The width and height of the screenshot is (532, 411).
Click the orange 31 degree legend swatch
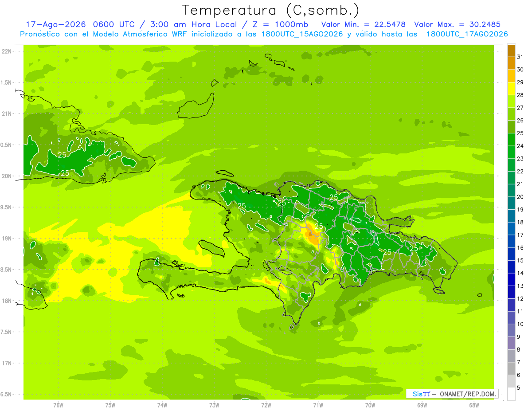(511, 51)
